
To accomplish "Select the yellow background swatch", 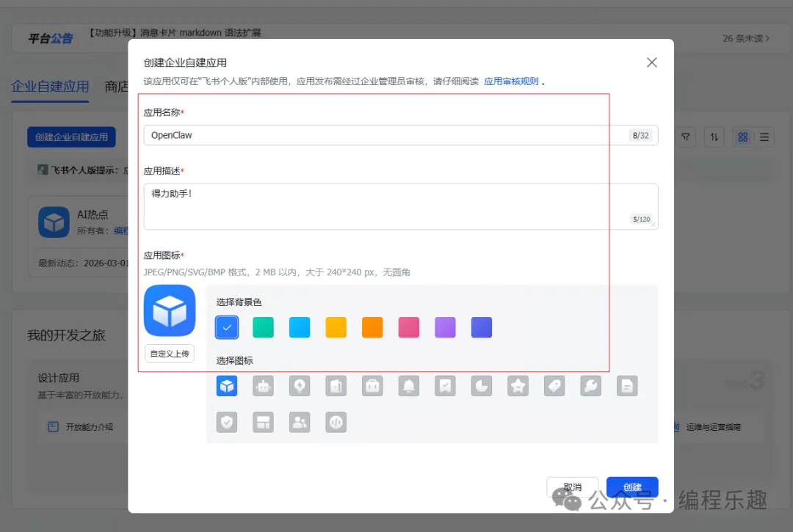I will point(336,327).
